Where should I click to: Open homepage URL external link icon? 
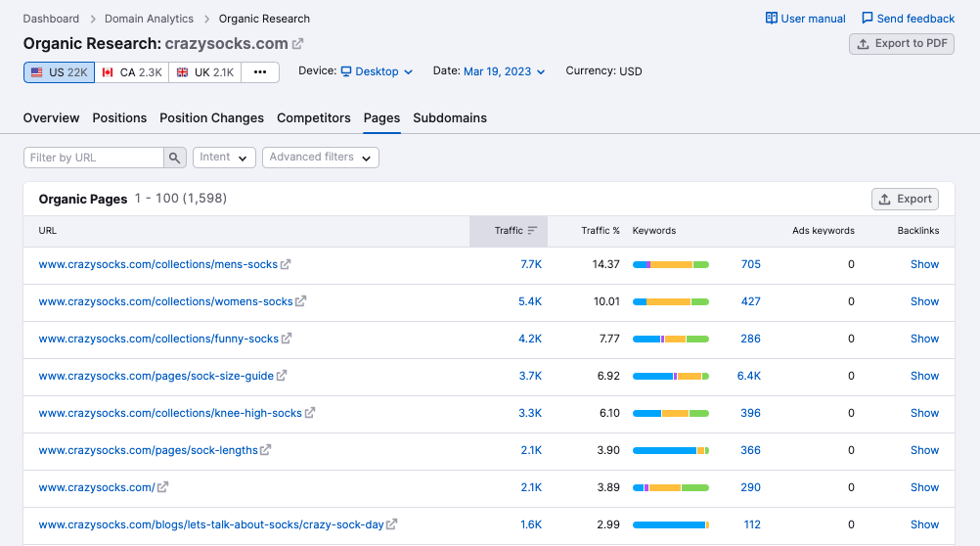(162, 487)
